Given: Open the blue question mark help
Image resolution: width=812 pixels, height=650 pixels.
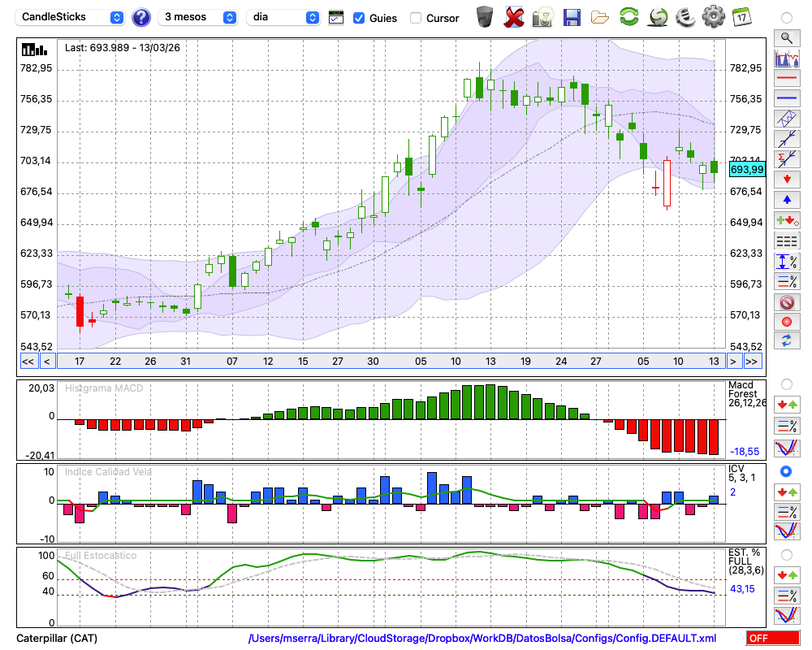Looking at the screenshot, I should point(140,17).
